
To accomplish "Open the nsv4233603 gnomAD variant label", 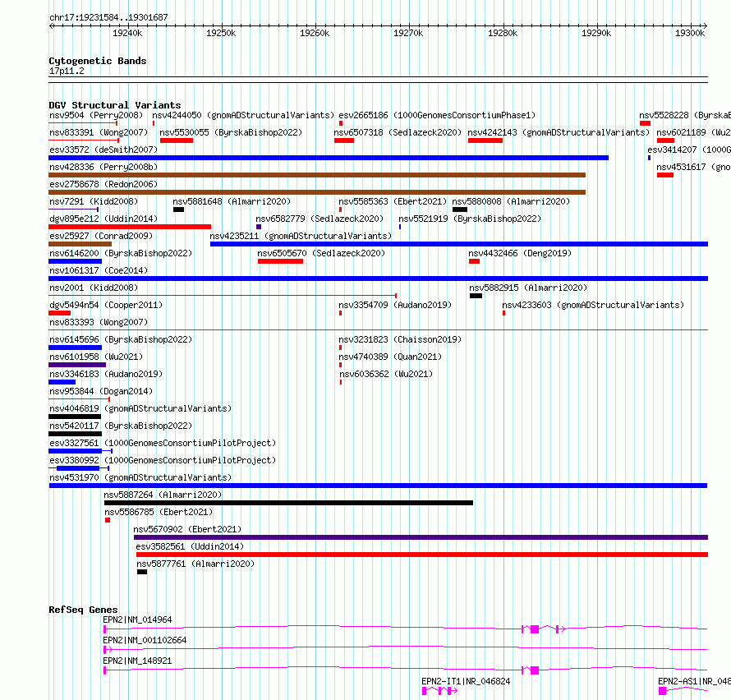I will pyautogui.click(x=593, y=305).
